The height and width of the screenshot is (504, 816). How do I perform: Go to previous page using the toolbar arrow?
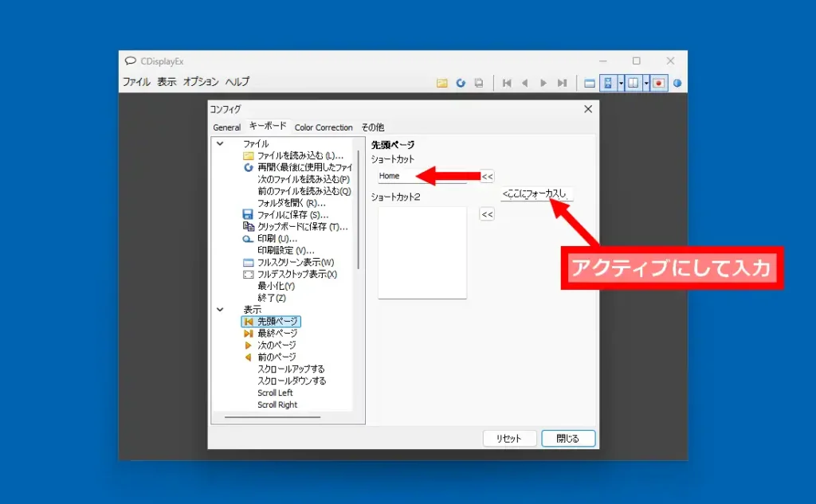pyautogui.click(x=525, y=82)
